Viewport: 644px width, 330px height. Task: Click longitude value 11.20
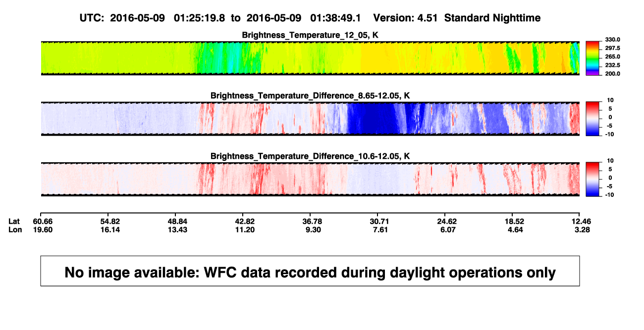tap(246, 230)
